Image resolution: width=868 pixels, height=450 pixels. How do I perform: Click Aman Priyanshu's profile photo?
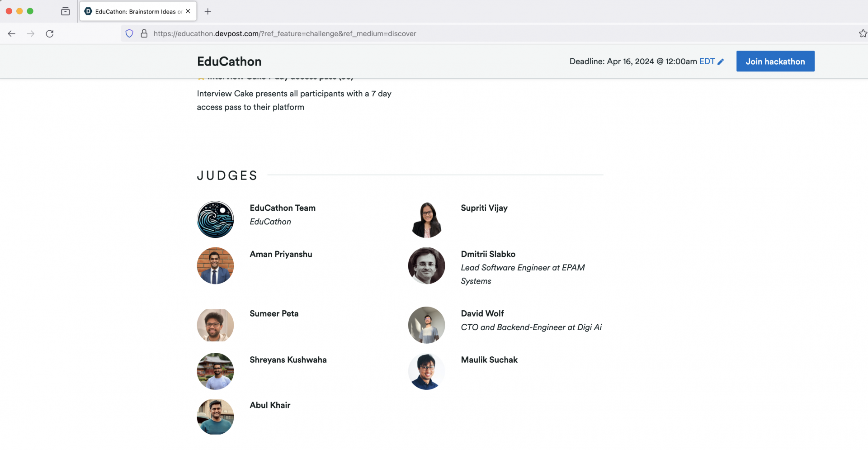pyautogui.click(x=216, y=265)
